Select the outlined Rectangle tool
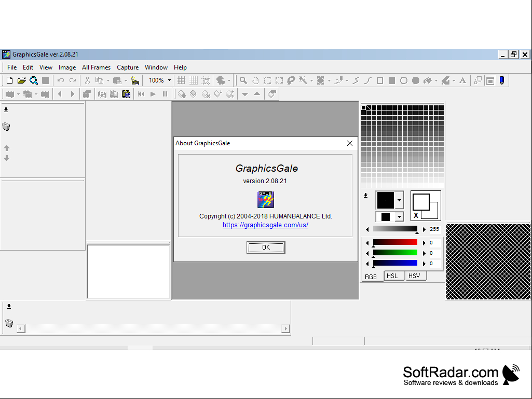Viewport: 532px width, 399px height. (380, 80)
